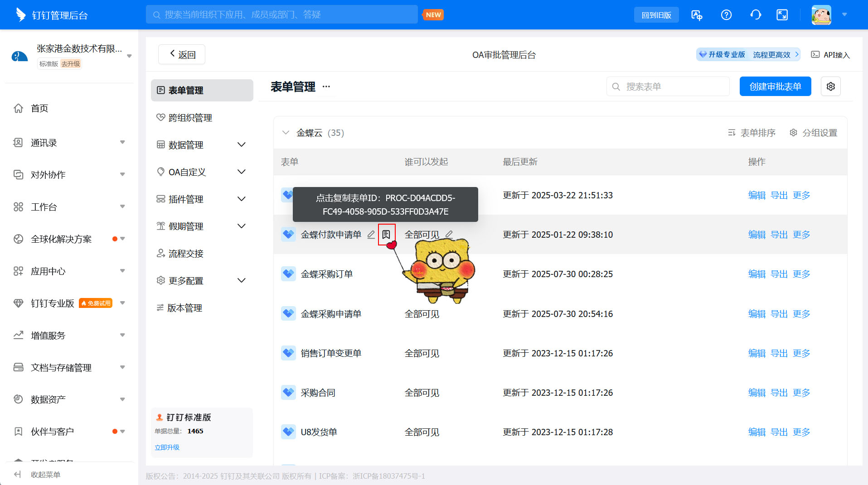
Task: Collapse the 金蝶云 form group
Action: tap(286, 132)
